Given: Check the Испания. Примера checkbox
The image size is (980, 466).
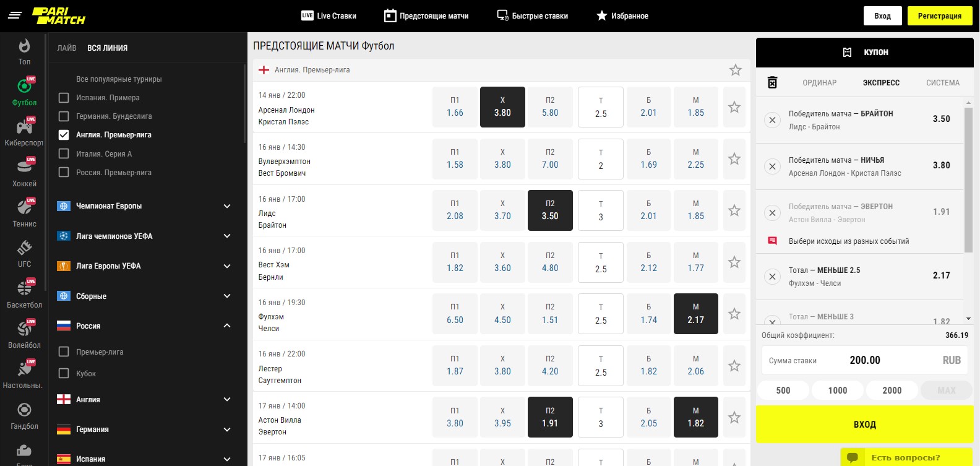Looking at the screenshot, I should 63,98.
